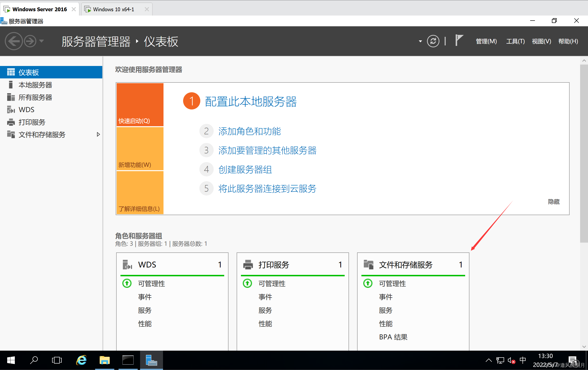The image size is (588, 370).
Task: Switch to Windows Server 2016 VM tab
Action: [x=39, y=9]
